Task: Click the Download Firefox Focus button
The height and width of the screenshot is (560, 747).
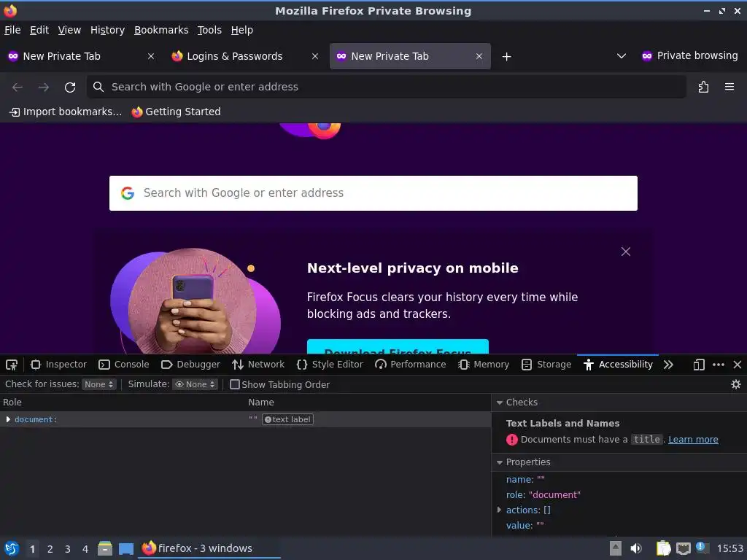Action: [x=398, y=346]
